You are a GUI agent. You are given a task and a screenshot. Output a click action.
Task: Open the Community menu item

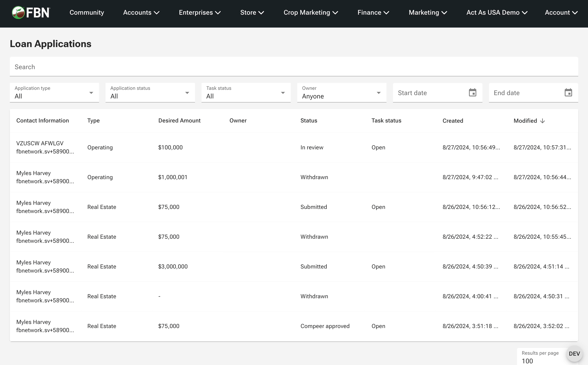(87, 12)
